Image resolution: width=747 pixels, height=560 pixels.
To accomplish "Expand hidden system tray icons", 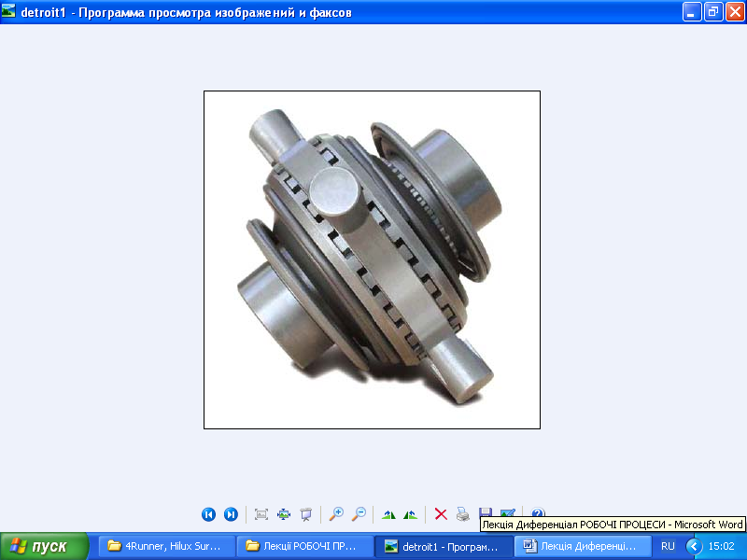I will point(694,546).
